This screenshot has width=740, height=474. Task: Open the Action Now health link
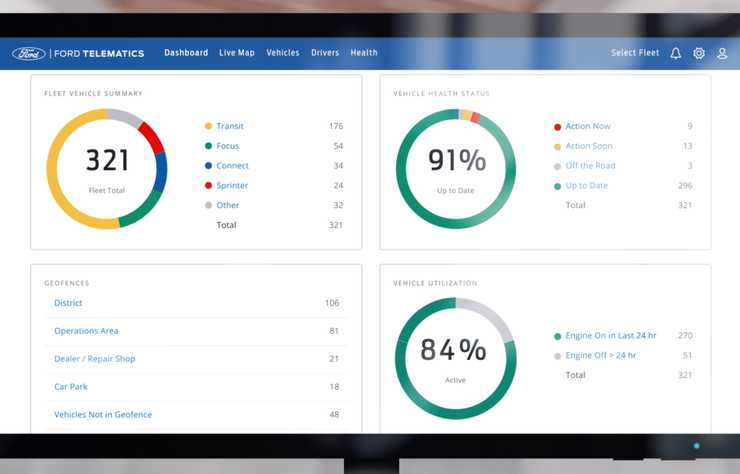[588, 126]
